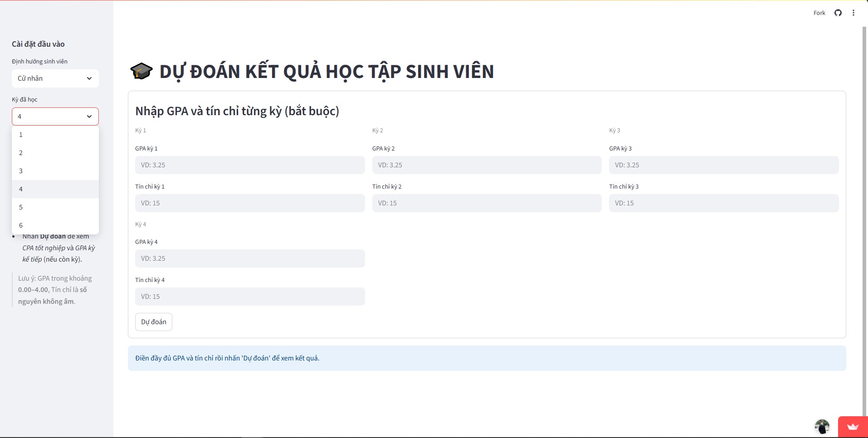Focus the Tín chỉ kỳ 2 input
Image resolution: width=868 pixels, height=438 pixels.
[x=487, y=203]
